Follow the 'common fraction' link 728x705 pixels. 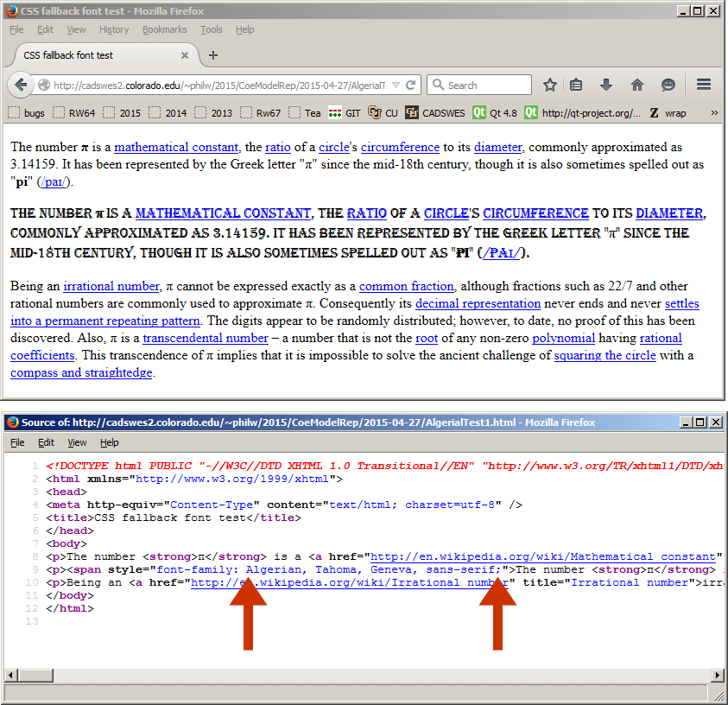pyautogui.click(x=407, y=286)
